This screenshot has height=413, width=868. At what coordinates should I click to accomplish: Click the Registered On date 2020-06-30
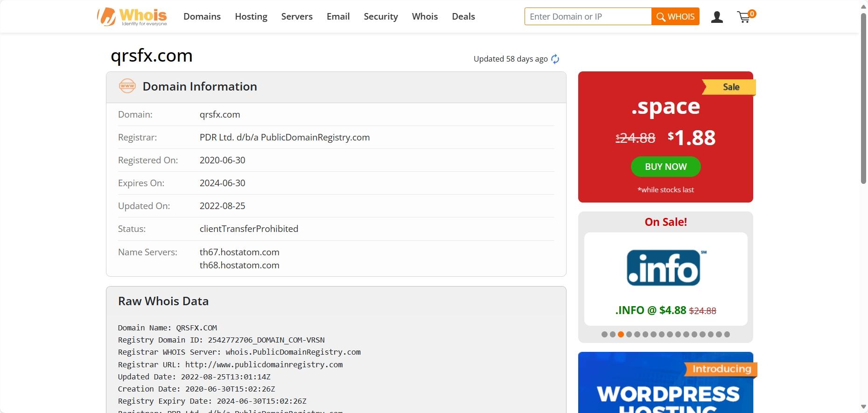223,160
